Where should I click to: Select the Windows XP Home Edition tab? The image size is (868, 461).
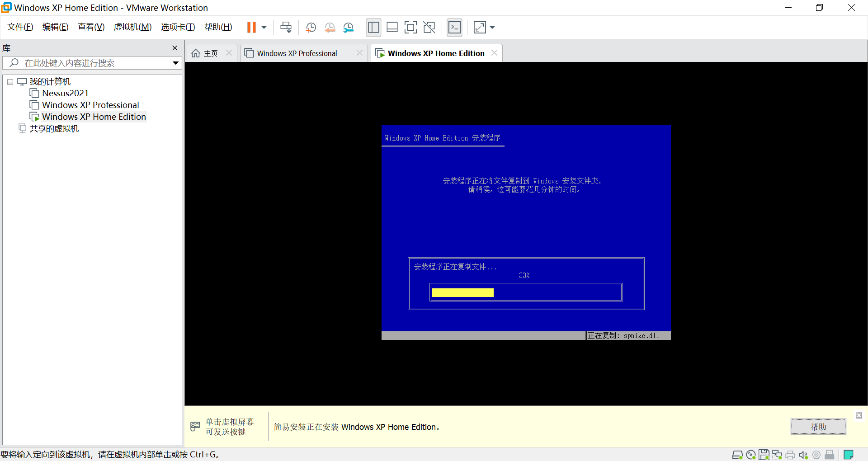(x=436, y=53)
